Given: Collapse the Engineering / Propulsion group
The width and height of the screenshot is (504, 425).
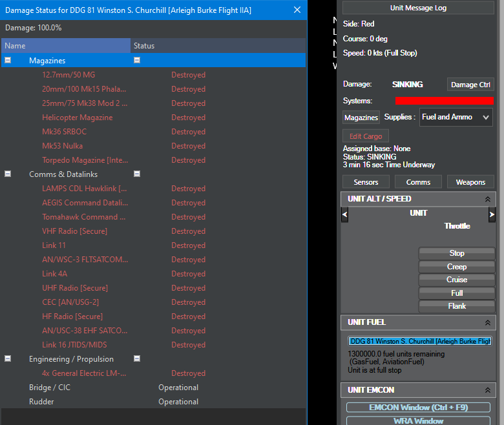Looking at the screenshot, I should (8, 358).
